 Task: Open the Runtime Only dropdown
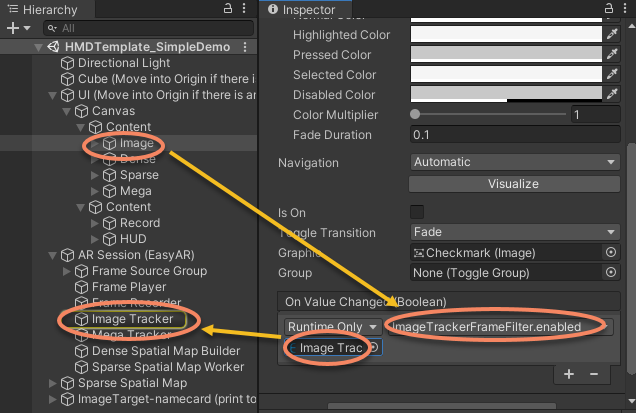point(332,327)
